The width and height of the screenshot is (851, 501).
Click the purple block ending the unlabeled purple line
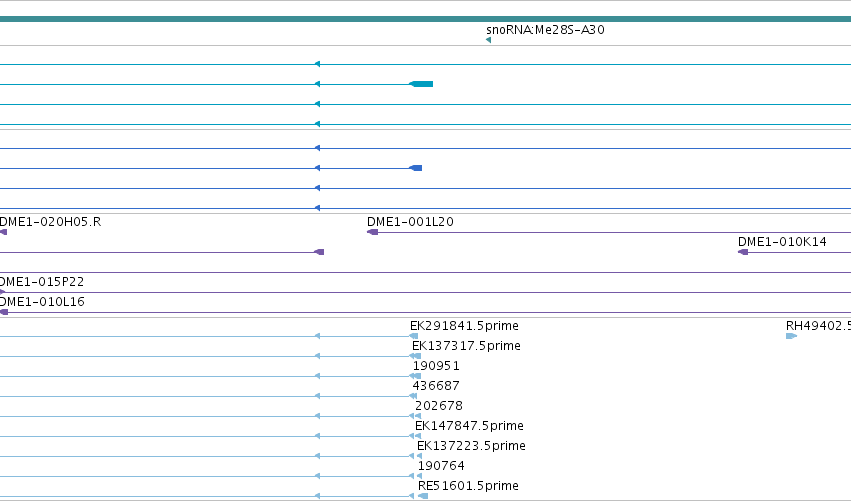[320, 252]
